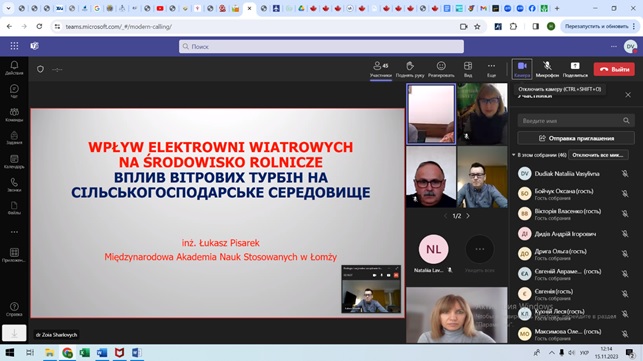
Task: Open the Teams app launcher grid
Action: (x=14, y=46)
